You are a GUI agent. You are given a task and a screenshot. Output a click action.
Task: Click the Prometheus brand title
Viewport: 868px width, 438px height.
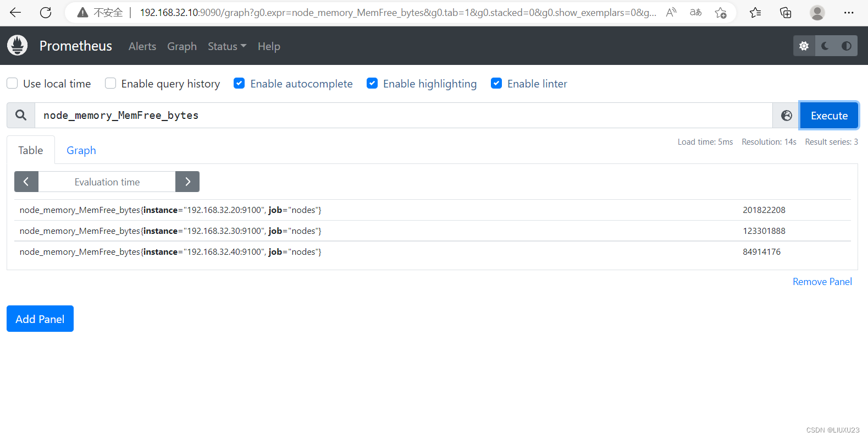click(76, 46)
